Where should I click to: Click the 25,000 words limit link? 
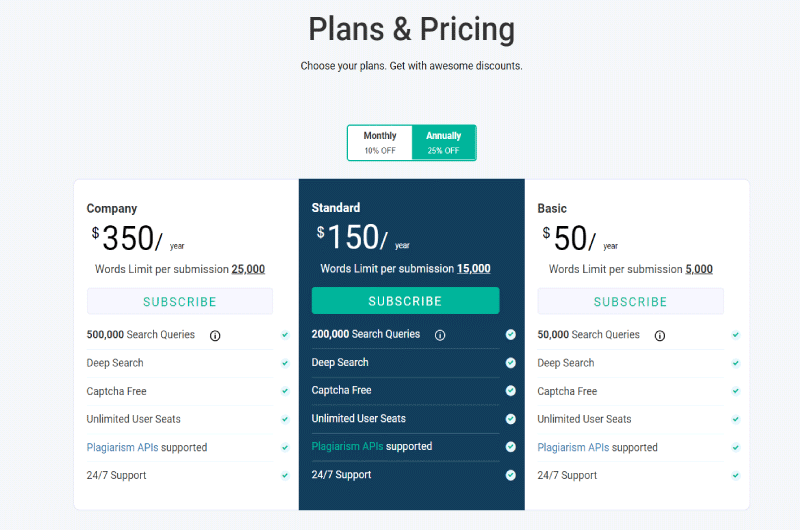(x=248, y=269)
